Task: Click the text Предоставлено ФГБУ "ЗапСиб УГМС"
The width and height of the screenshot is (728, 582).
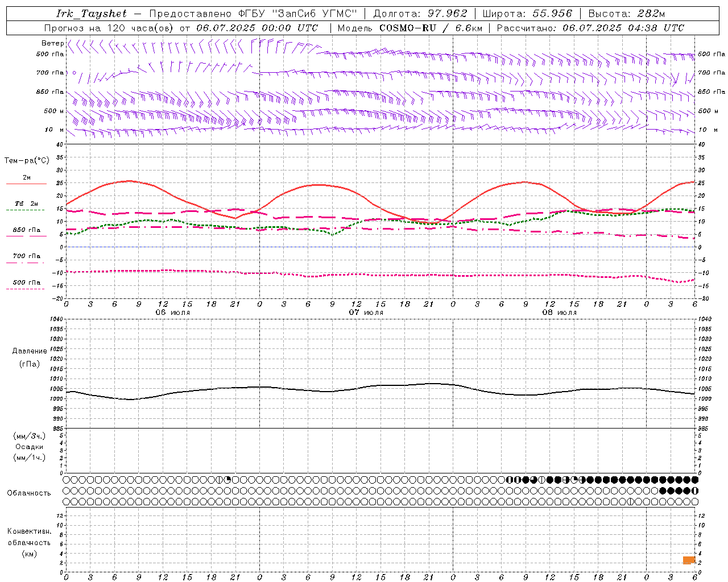Action: pos(253,14)
